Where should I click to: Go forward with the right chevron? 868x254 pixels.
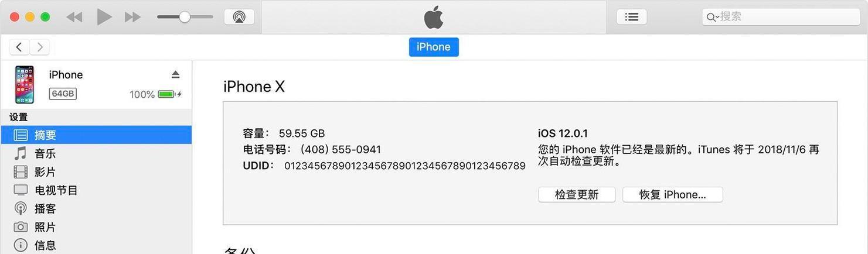pyautogui.click(x=39, y=47)
